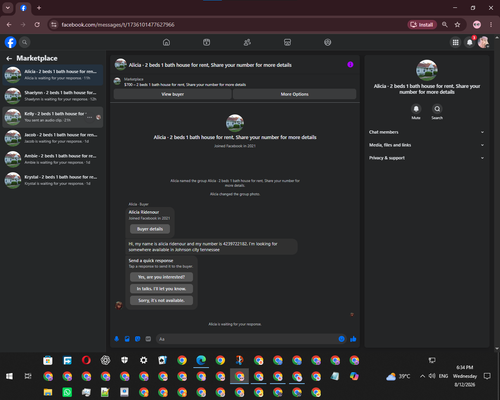Open the Windows Start menu

click(9, 376)
